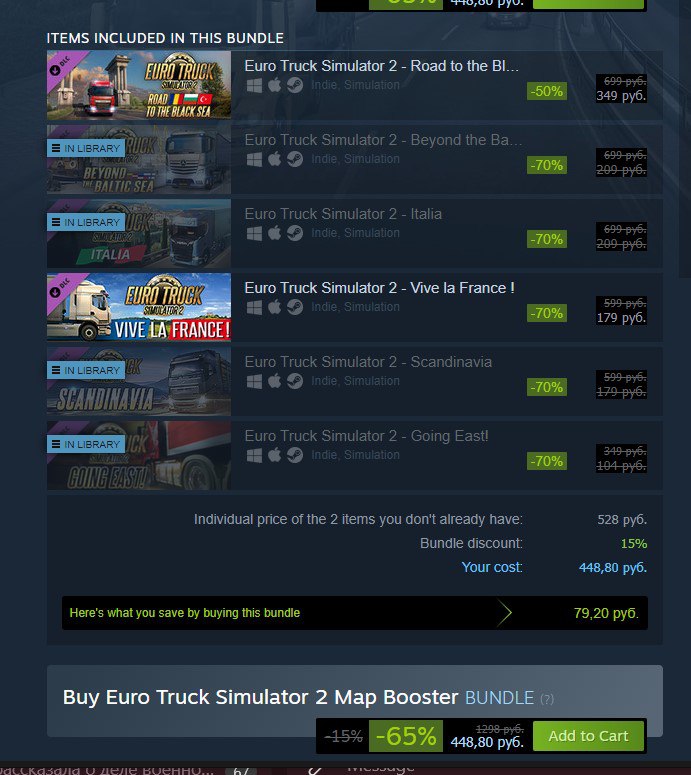
Task: Click the Going East! DLC thumbnail
Action: coord(139,455)
